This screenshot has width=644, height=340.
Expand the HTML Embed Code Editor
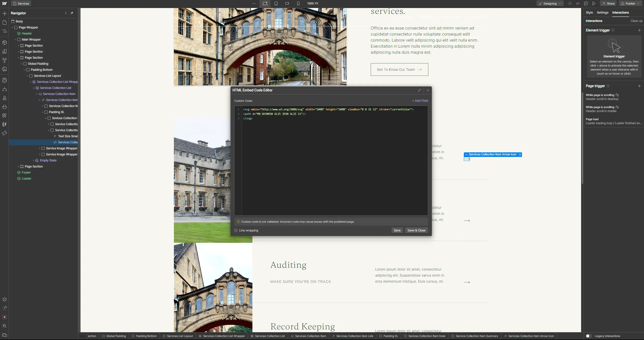point(419,90)
